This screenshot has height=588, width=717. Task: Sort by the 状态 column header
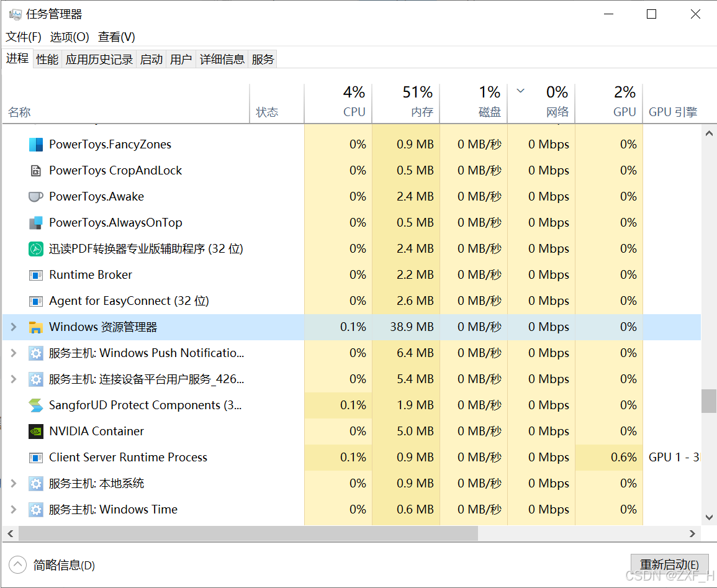(x=277, y=104)
